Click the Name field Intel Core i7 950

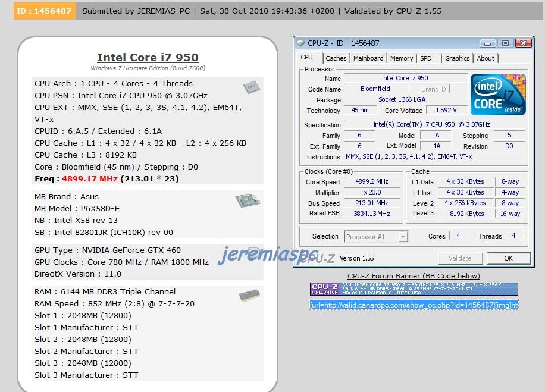click(x=405, y=78)
